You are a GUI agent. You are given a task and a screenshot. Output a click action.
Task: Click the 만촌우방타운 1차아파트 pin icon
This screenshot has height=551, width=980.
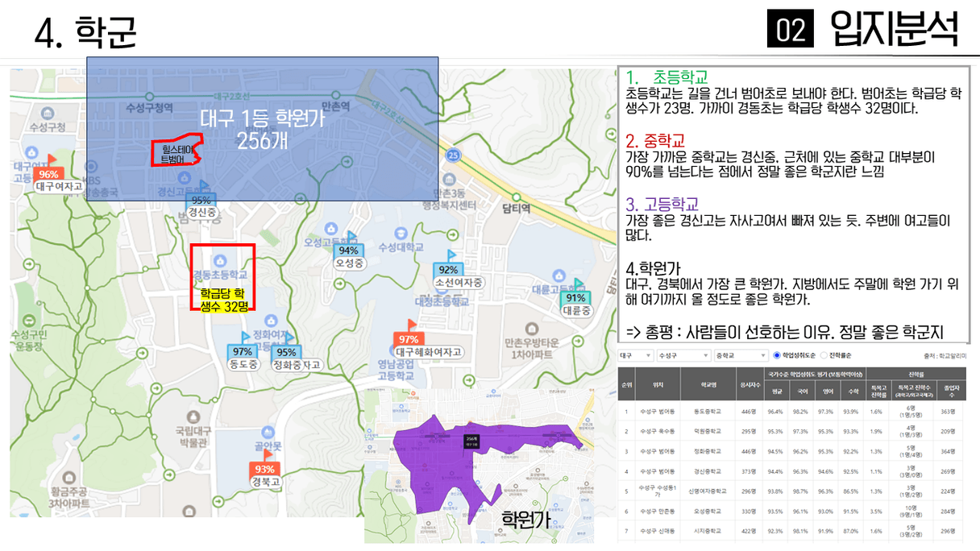click(x=531, y=329)
